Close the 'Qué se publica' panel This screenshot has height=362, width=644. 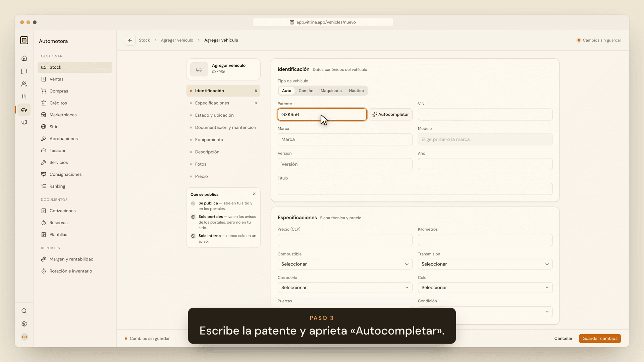254,194
